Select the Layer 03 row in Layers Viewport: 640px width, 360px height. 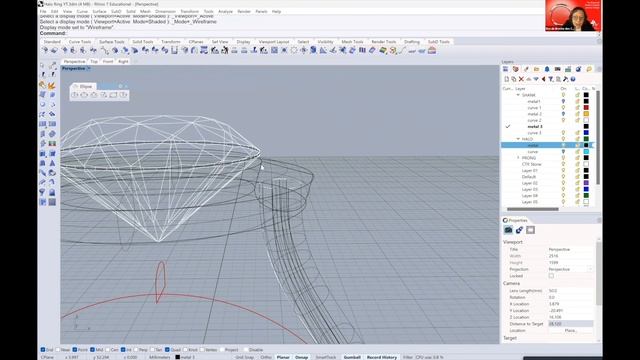[547, 189]
